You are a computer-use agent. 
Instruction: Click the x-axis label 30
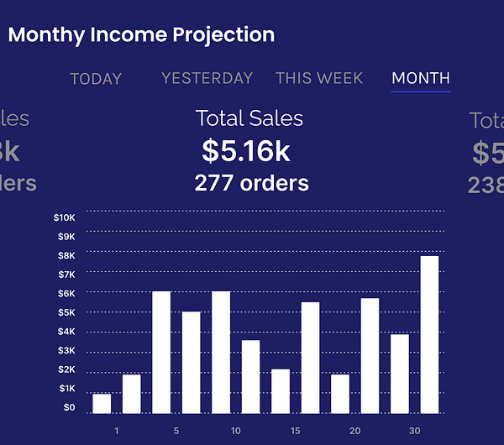tap(415, 431)
